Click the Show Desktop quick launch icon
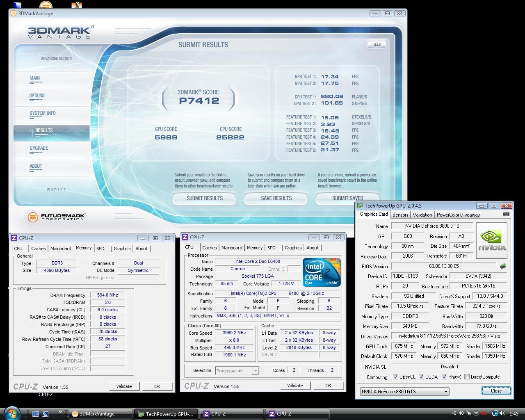Viewport: 525px width, 420px height. click(36, 414)
